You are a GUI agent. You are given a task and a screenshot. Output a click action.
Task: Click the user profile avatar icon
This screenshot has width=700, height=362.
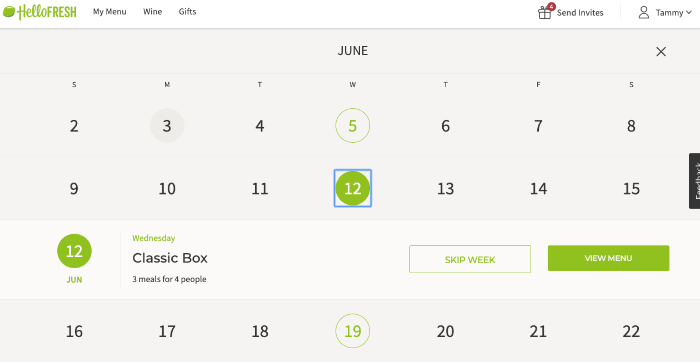[x=643, y=12]
